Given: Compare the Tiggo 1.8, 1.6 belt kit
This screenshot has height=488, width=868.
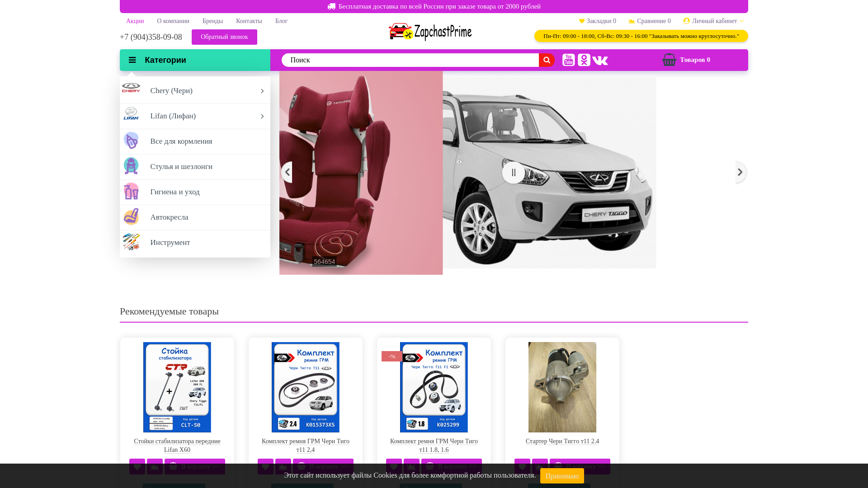Looking at the screenshot, I should point(411,466).
